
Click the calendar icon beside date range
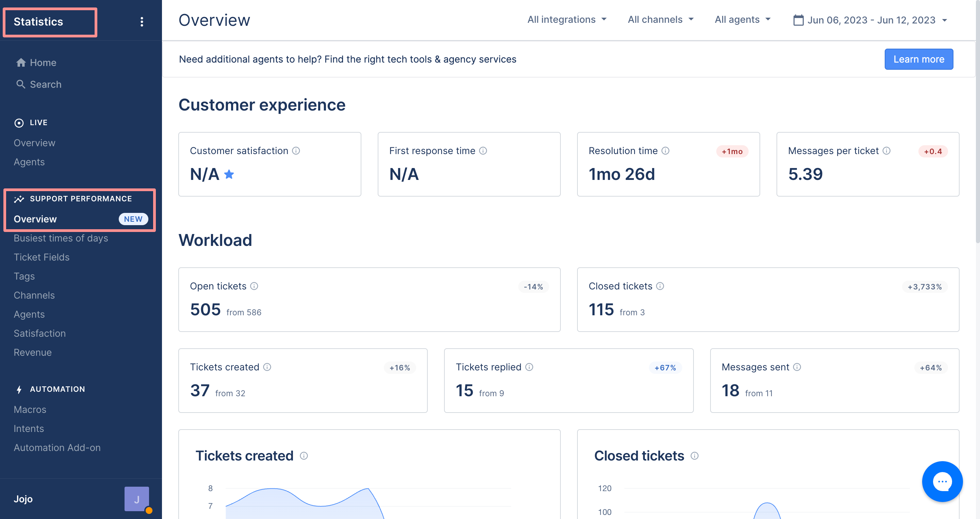click(798, 20)
